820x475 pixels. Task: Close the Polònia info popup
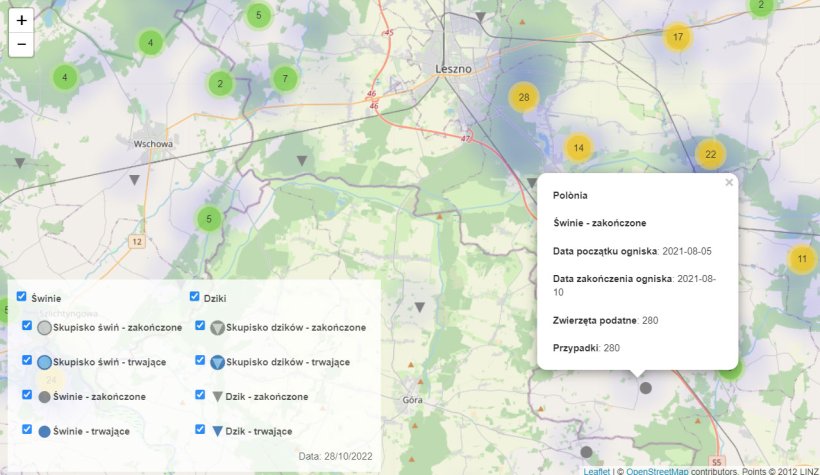point(729,182)
